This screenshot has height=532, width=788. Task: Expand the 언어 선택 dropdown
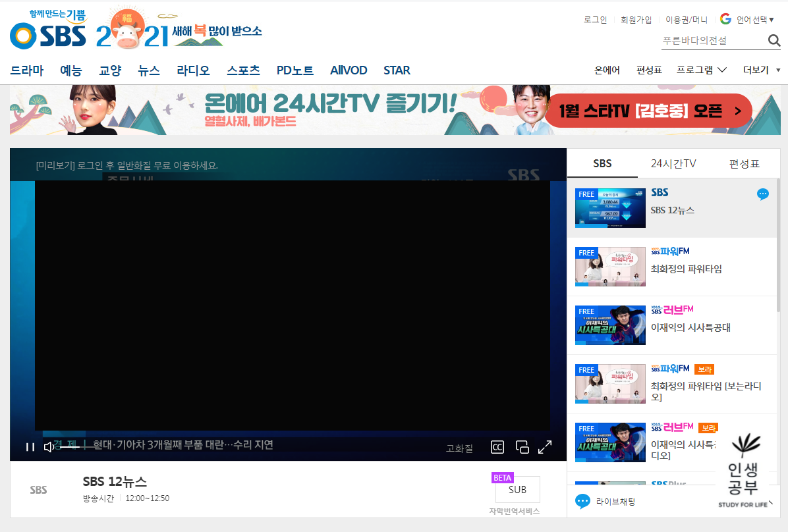[755, 20]
